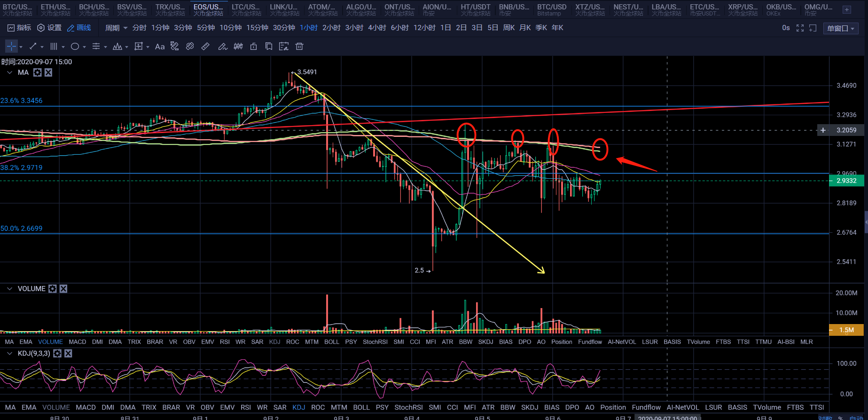Click the plain ruler icon in drawing toolbar
The image size is (868, 420).
[205, 46]
